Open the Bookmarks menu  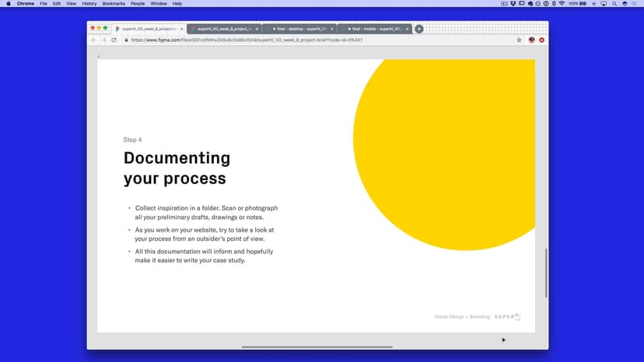click(x=114, y=4)
